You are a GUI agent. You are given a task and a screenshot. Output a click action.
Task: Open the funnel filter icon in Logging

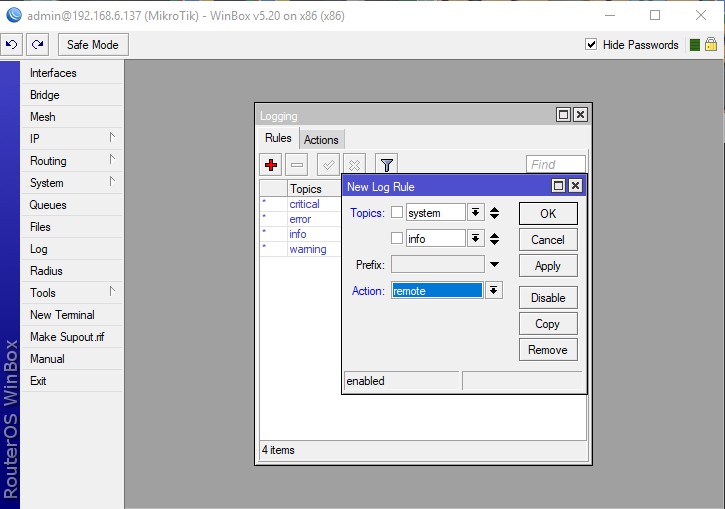pyautogui.click(x=387, y=165)
